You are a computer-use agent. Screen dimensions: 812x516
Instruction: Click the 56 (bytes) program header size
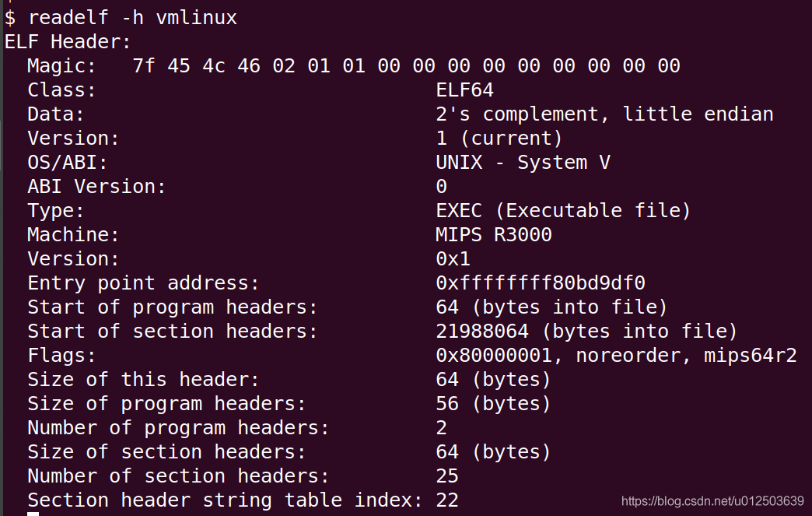[x=493, y=404]
